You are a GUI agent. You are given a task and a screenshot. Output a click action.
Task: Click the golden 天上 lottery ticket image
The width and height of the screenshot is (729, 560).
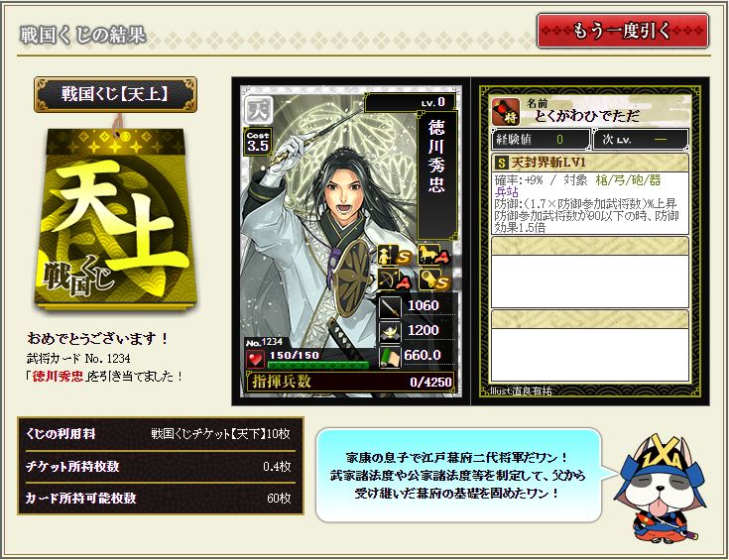tap(115, 218)
